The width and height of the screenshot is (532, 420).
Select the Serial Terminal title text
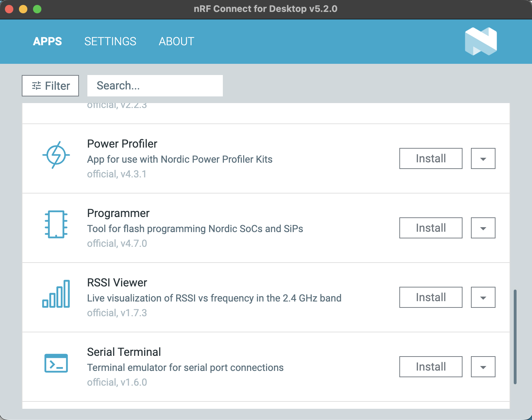coord(124,352)
